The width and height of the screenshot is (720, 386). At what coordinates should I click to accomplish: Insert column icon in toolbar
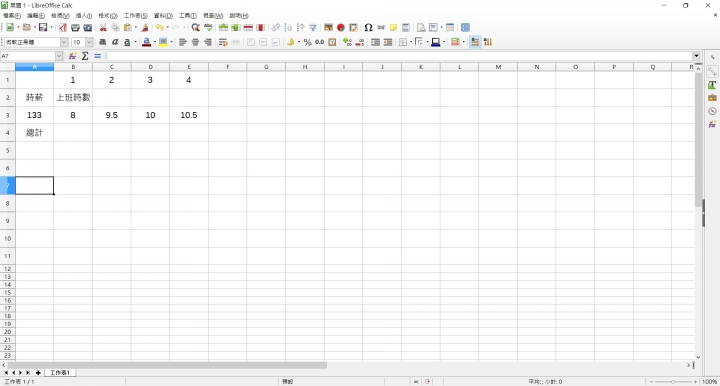coord(236,28)
